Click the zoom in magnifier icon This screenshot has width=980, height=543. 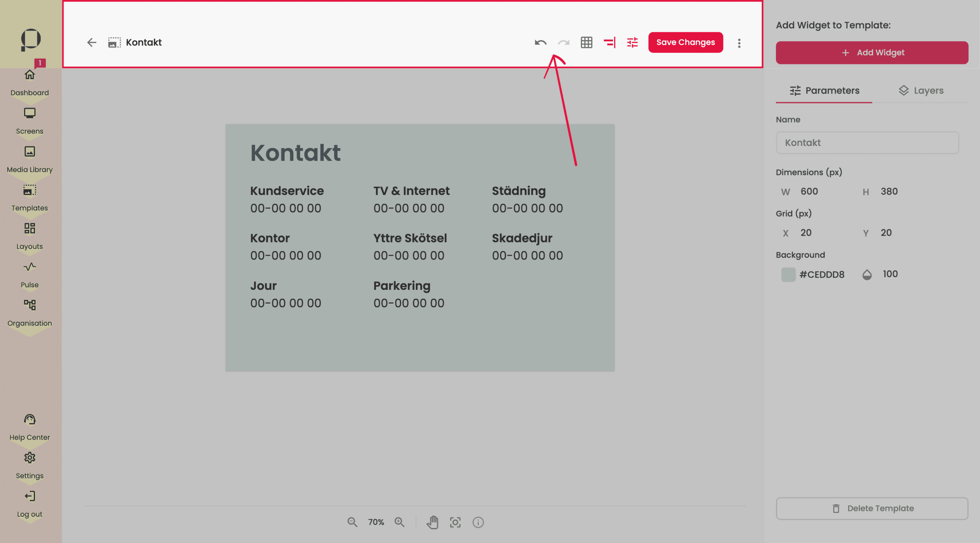tap(399, 522)
